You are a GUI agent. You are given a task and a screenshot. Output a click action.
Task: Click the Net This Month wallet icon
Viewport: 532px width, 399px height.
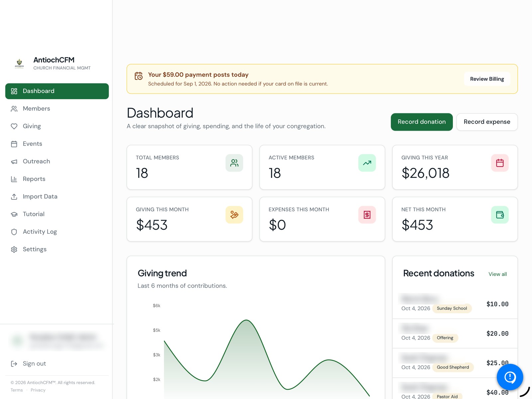tap(500, 215)
